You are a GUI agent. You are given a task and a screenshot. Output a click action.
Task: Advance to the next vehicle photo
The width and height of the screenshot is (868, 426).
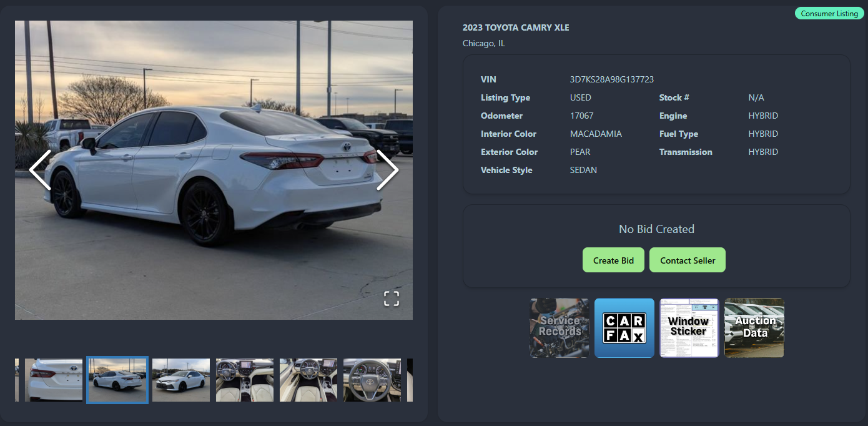coord(387,170)
